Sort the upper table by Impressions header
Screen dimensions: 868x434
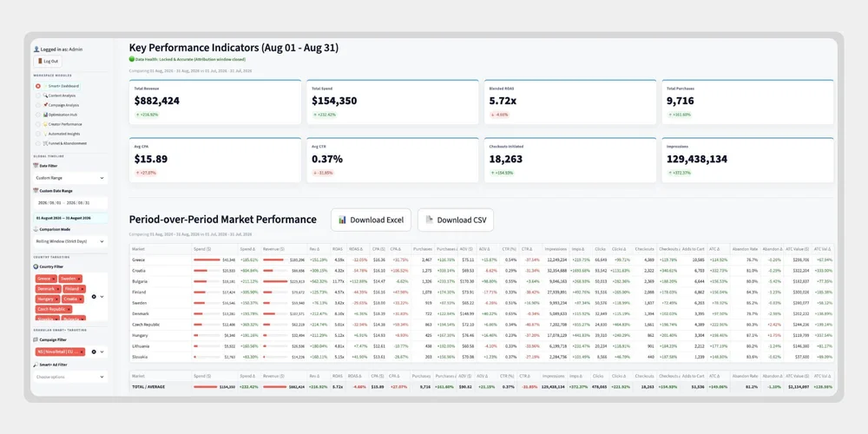[556, 250]
